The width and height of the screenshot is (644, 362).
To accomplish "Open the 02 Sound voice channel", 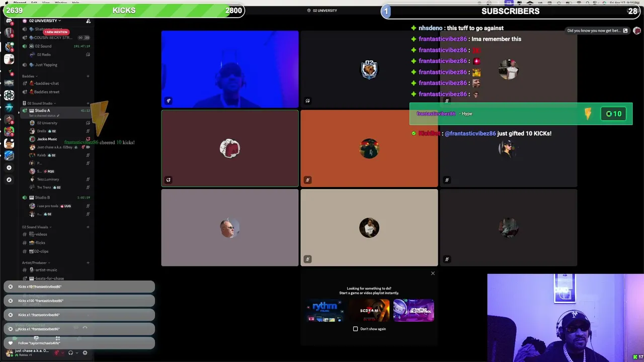I will (x=55, y=46).
